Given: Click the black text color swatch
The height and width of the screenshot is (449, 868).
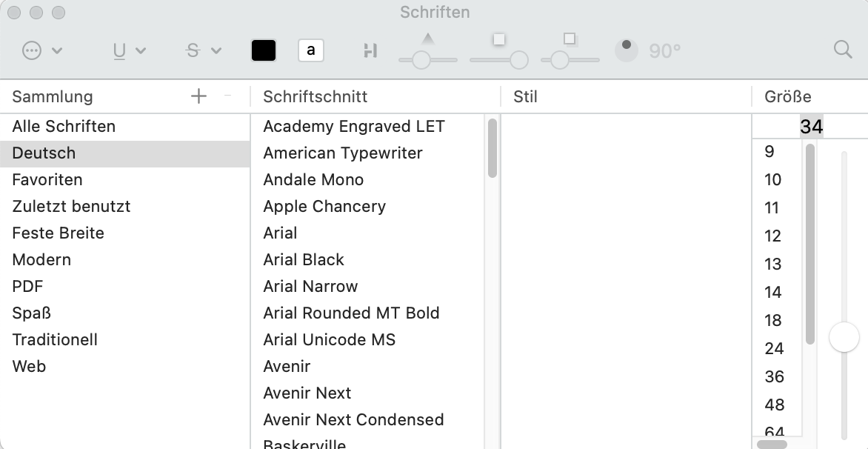Looking at the screenshot, I should click(x=264, y=50).
